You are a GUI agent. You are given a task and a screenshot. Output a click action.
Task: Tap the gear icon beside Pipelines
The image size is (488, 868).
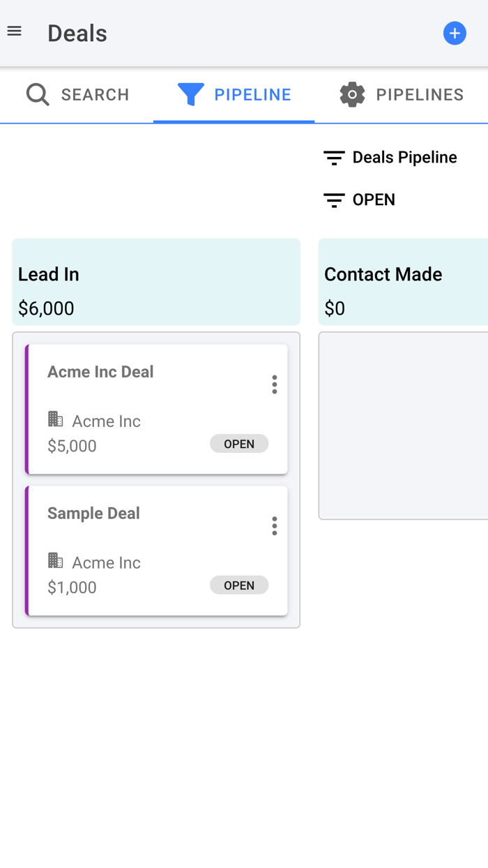[x=353, y=94]
